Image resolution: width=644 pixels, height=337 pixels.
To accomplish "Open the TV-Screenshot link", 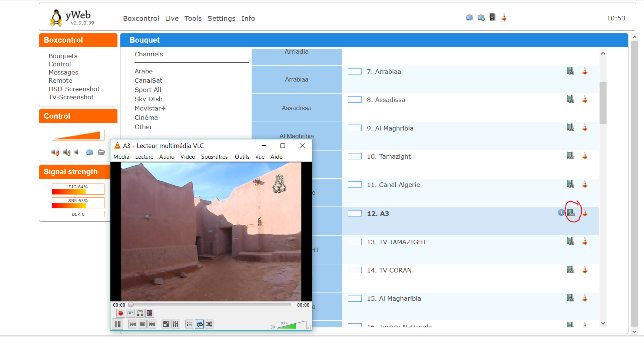I will point(71,97).
